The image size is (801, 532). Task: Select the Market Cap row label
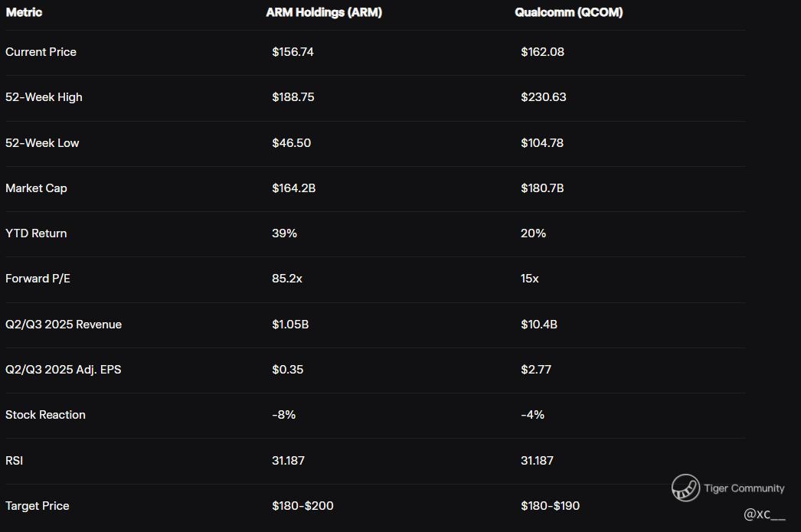[36, 188]
